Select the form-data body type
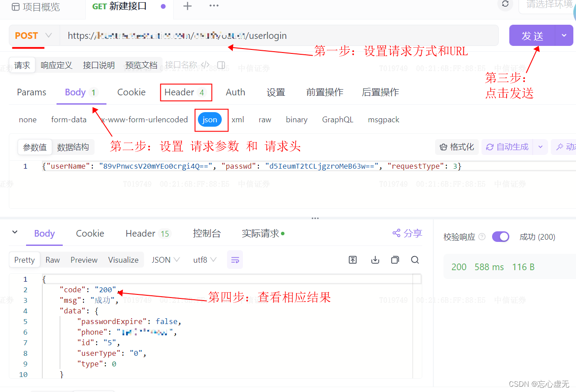Viewport: 576px width, 392px height. tap(68, 120)
